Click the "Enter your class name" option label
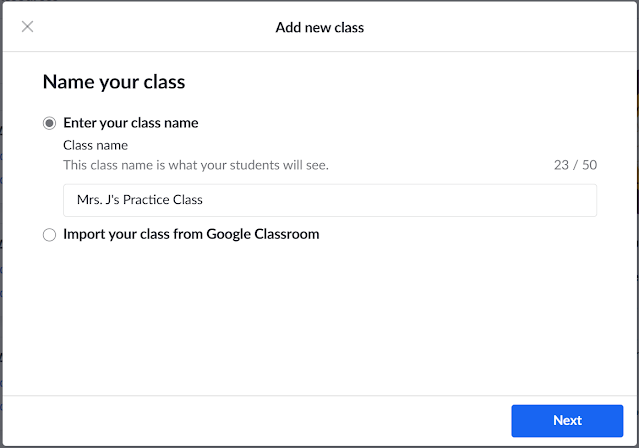Image resolution: width=639 pixels, height=448 pixels. click(130, 123)
